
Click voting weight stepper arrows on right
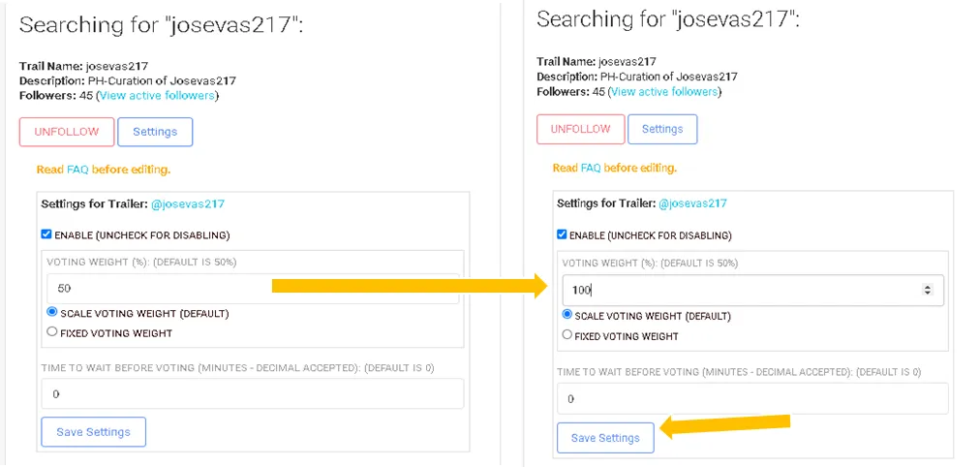tap(928, 290)
